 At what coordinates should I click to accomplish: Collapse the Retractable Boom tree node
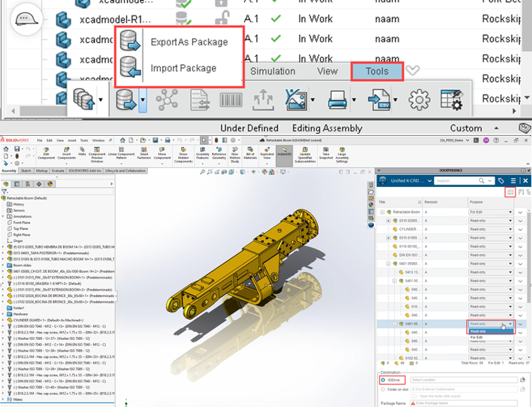point(382,212)
